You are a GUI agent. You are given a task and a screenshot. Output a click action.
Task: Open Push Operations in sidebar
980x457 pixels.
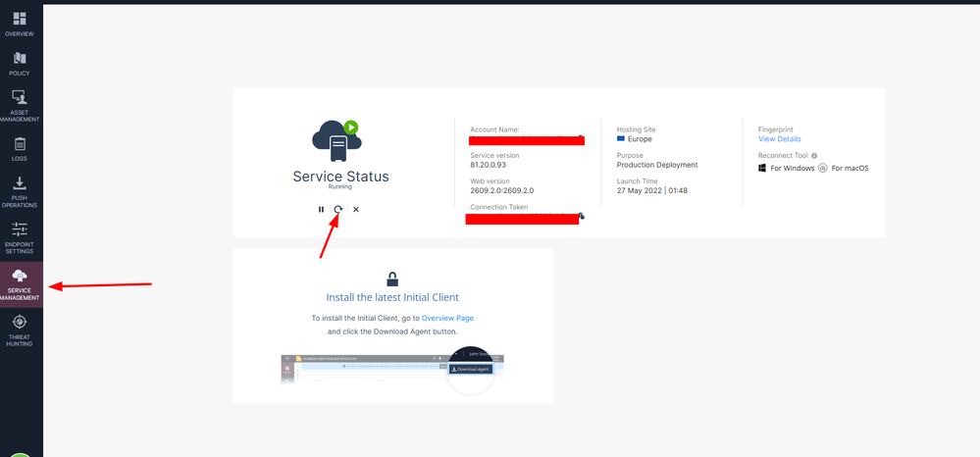pos(20,192)
